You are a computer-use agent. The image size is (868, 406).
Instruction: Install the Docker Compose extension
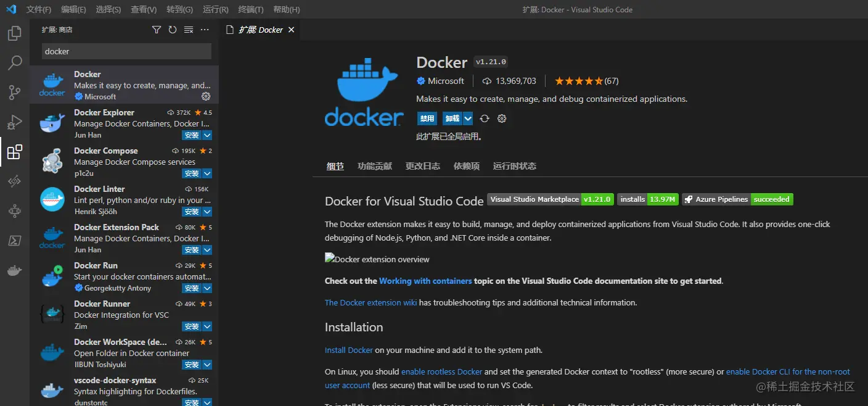[x=192, y=173]
